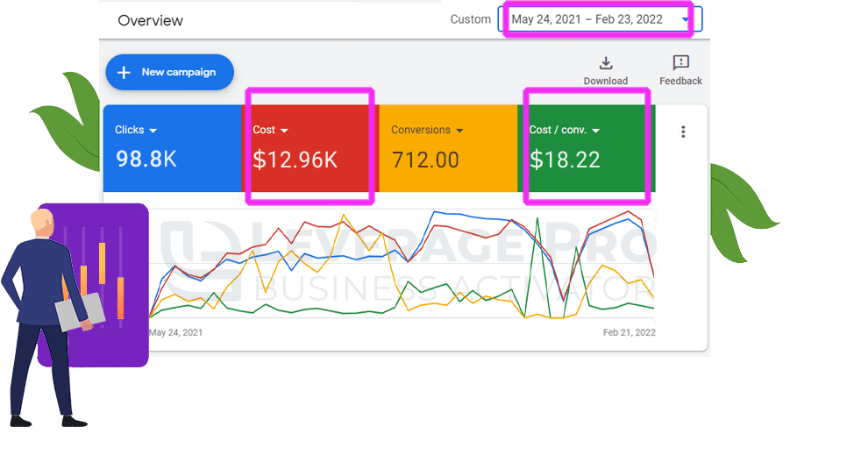This screenshot has width=868, height=462.
Task: Click the Feedback icon
Action: 680,62
